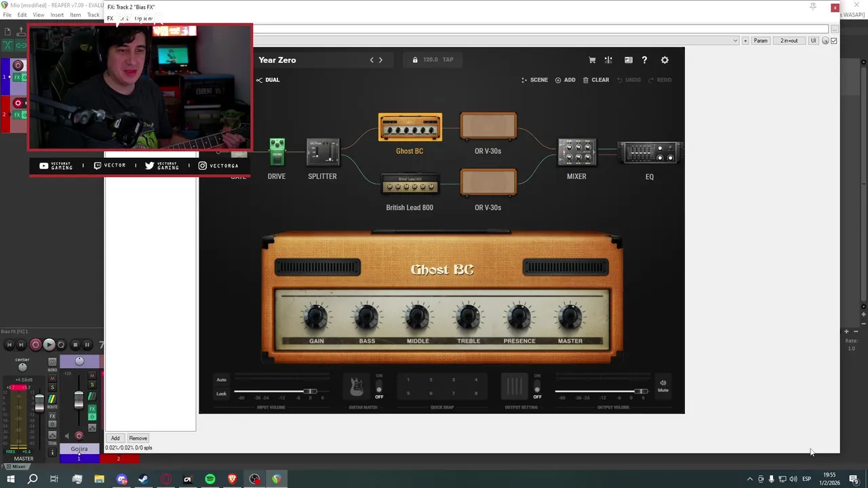The image size is (868, 488).
Task: Click the transport Play button
Action: point(49,345)
